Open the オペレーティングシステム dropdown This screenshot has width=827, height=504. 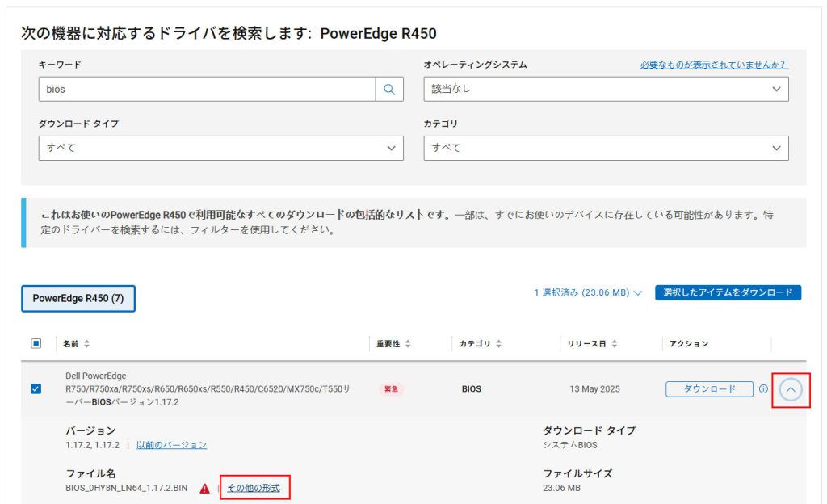[x=606, y=89]
